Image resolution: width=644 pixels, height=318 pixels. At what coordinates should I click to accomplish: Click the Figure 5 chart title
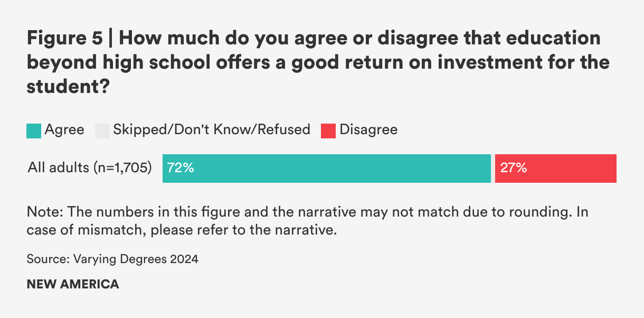click(317, 62)
